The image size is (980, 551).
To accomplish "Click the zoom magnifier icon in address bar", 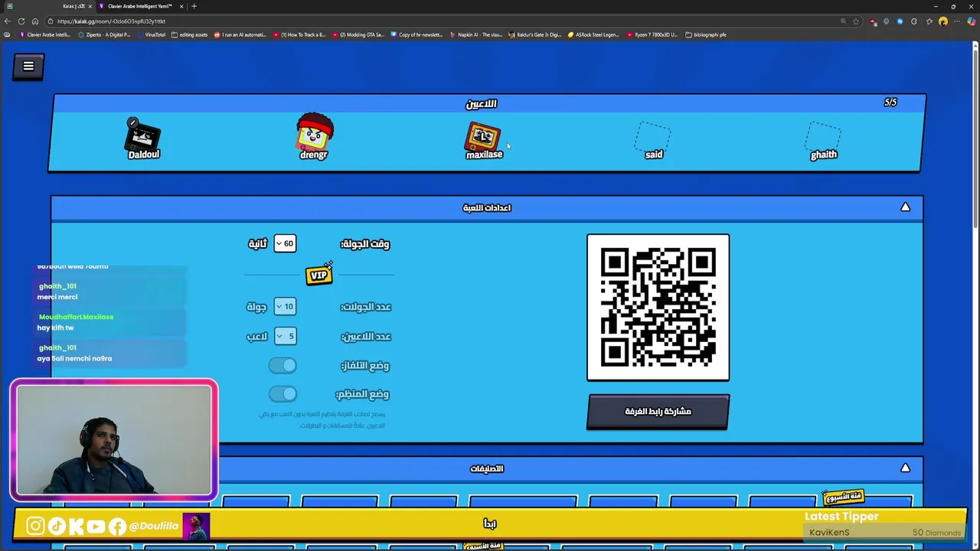I will [843, 21].
